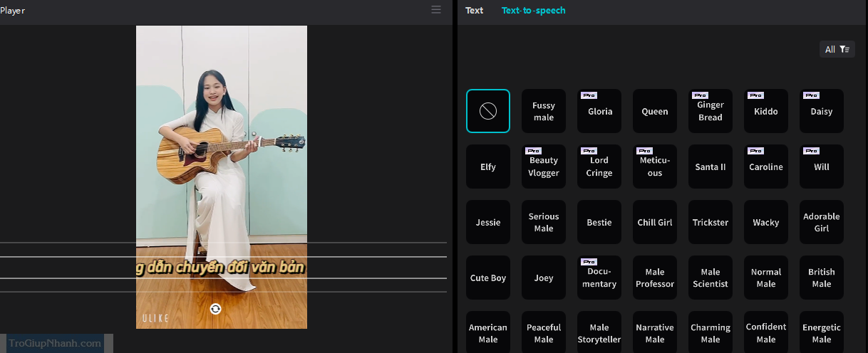This screenshot has width=868, height=353.
Task: Choose the Beauty Vlogger voice
Action: 544,167
